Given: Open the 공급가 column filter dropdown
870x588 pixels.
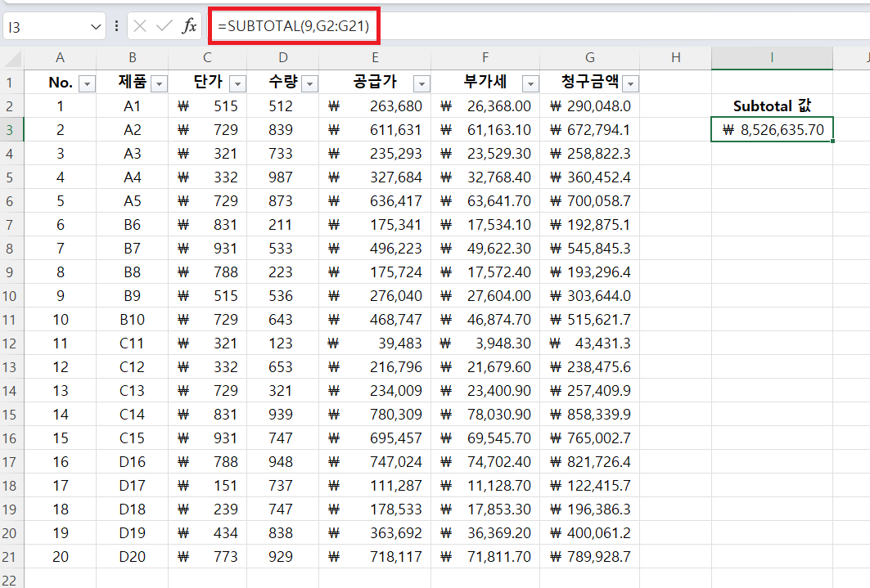Looking at the screenshot, I should pos(421,83).
